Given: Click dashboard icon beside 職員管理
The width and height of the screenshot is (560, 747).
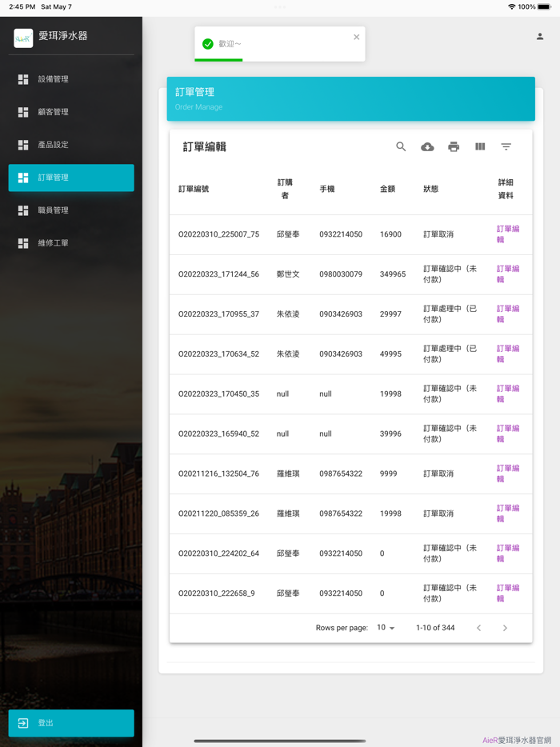Looking at the screenshot, I should pos(23,210).
